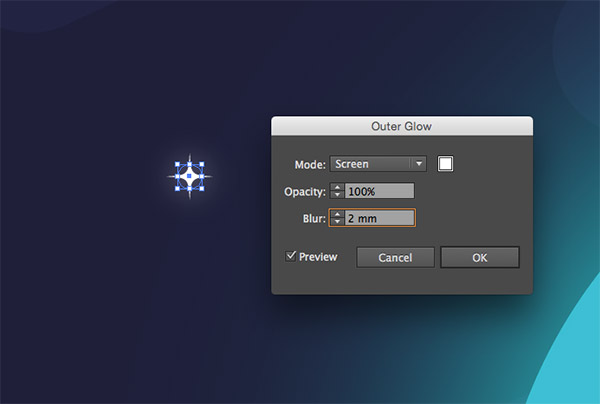Click the center anchor of the selected star

189,176
